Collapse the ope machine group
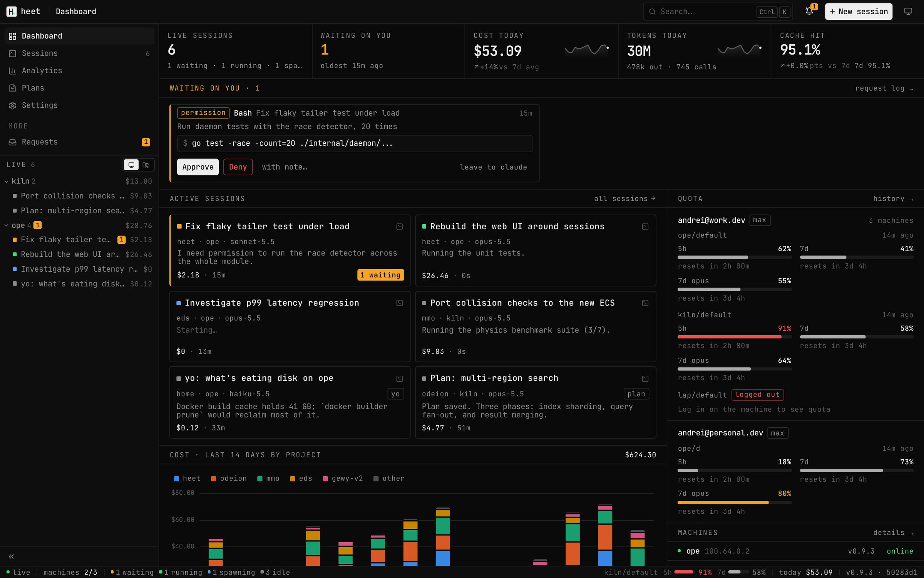This screenshot has height=578, width=924. [6, 226]
